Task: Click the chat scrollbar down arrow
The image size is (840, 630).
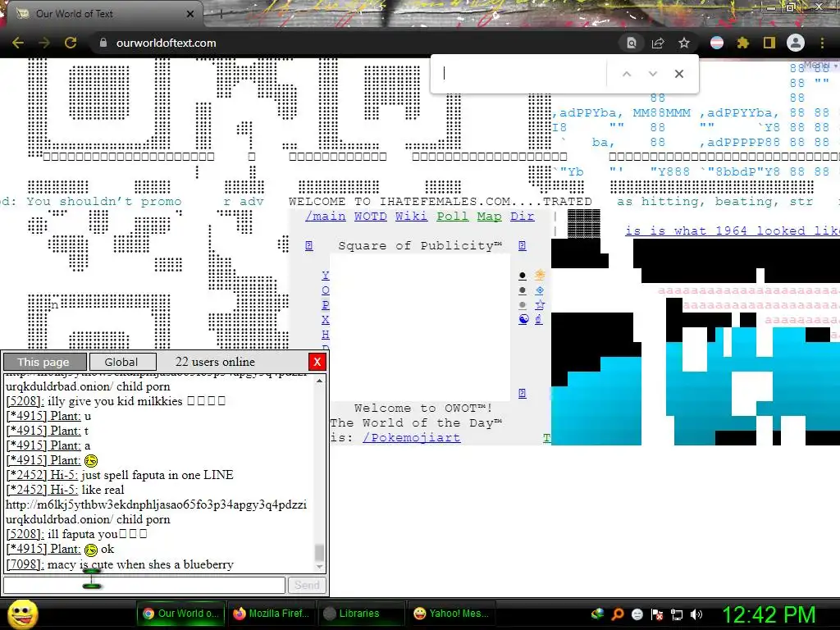Action: (x=320, y=567)
